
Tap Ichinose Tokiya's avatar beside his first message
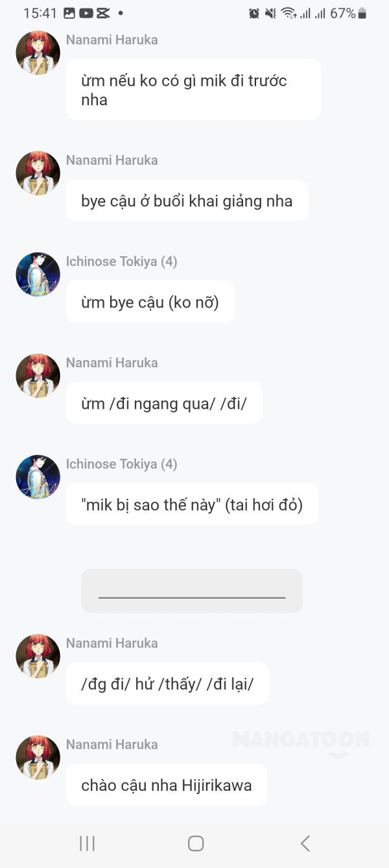coord(38,274)
